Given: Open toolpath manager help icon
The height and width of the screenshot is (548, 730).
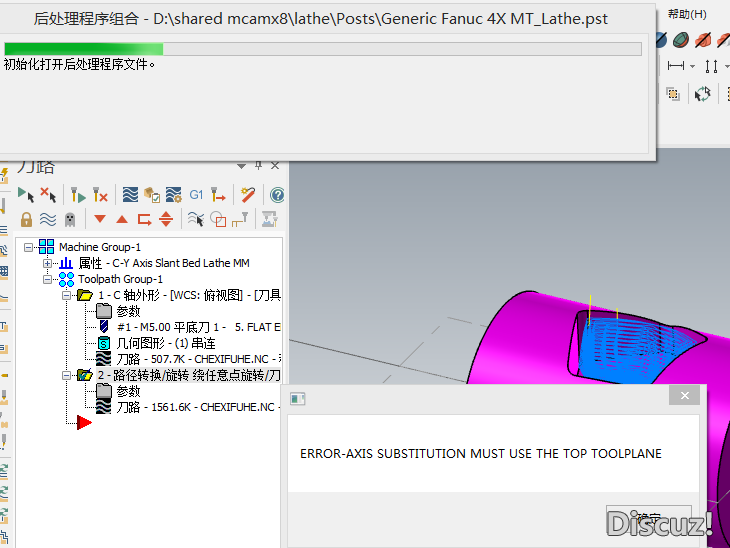Looking at the screenshot, I should pyautogui.click(x=277, y=195).
